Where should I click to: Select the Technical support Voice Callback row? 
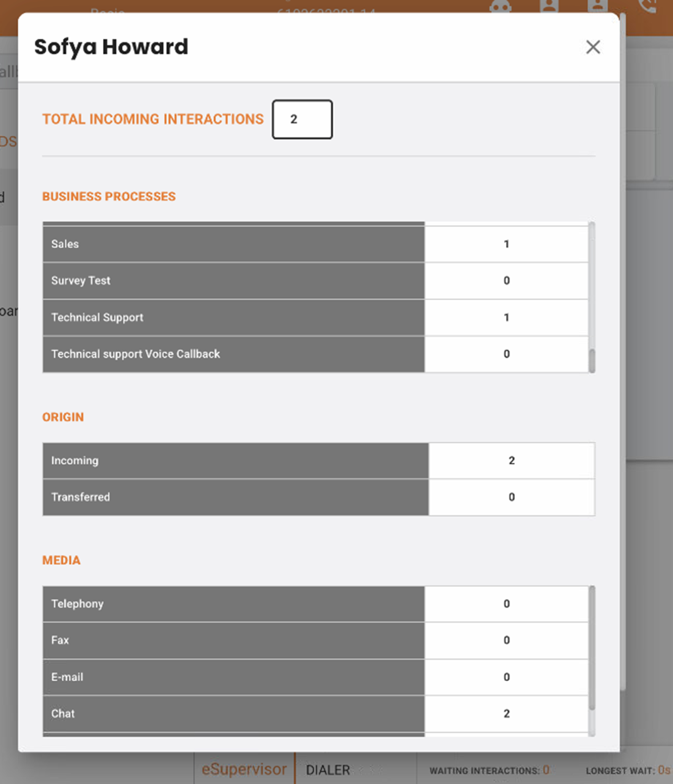click(x=234, y=354)
